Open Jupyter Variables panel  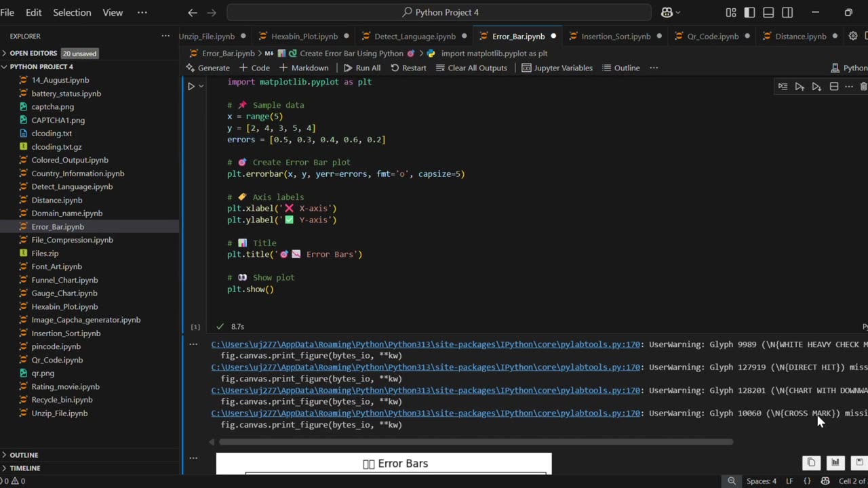click(557, 68)
